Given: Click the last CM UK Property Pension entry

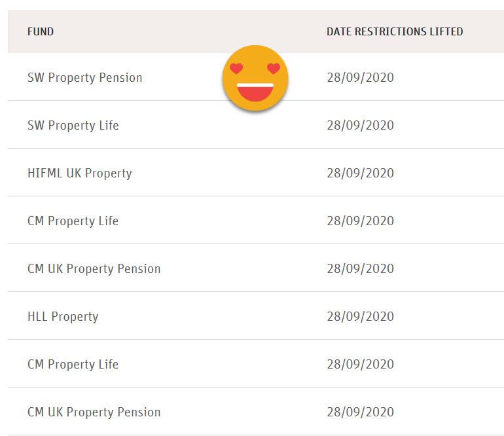Looking at the screenshot, I should pos(94,412).
